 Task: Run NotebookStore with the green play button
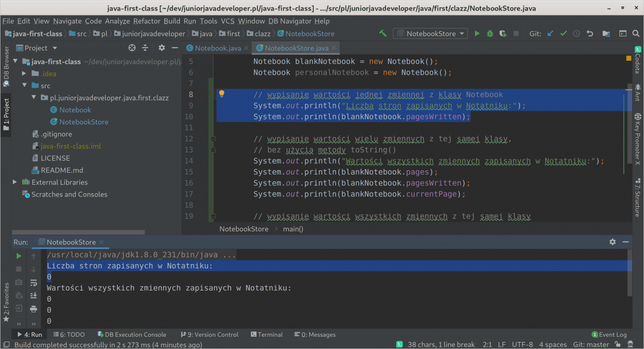tap(477, 33)
